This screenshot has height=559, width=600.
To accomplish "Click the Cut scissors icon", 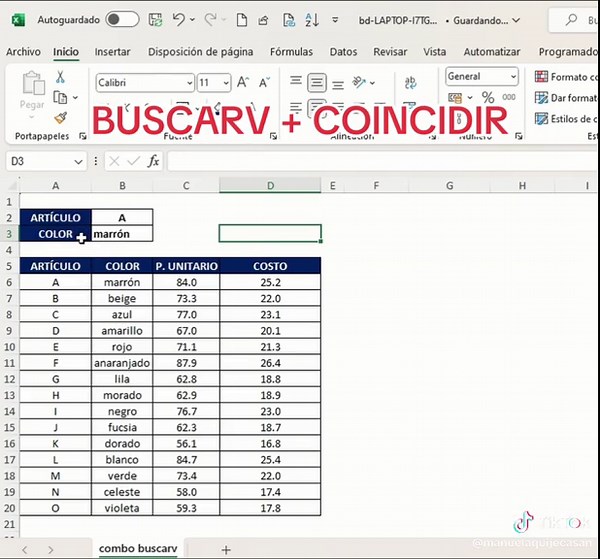I will pos(60,77).
